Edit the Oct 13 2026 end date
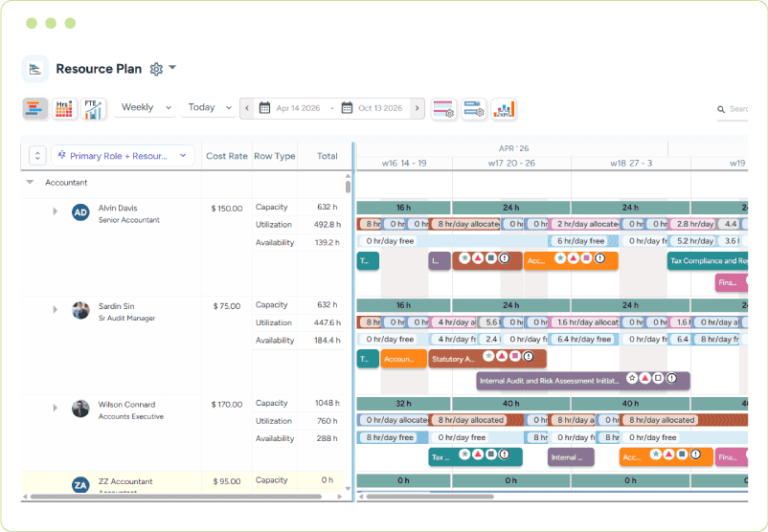Image resolution: width=768 pixels, height=532 pixels. coord(380,108)
